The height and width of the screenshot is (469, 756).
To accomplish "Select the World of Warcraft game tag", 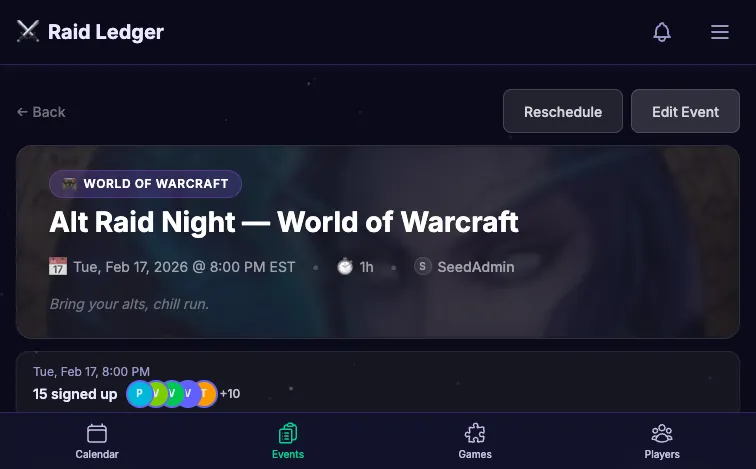I will click(145, 184).
